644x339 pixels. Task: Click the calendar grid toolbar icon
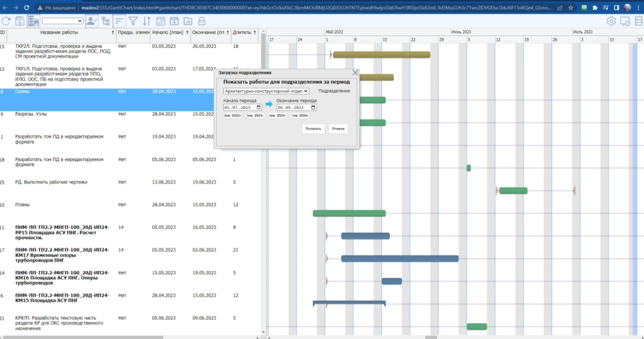pos(161,21)
